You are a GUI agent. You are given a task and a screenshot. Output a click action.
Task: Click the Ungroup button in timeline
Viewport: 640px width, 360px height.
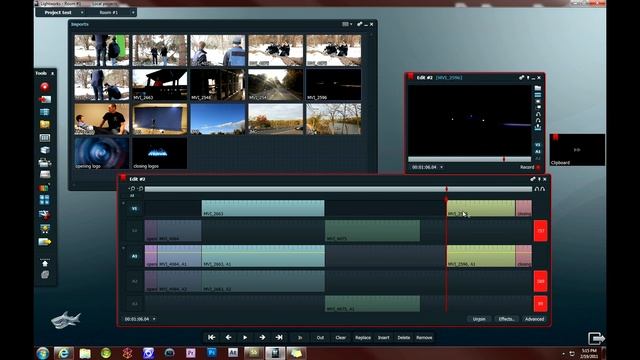(479, 319)
